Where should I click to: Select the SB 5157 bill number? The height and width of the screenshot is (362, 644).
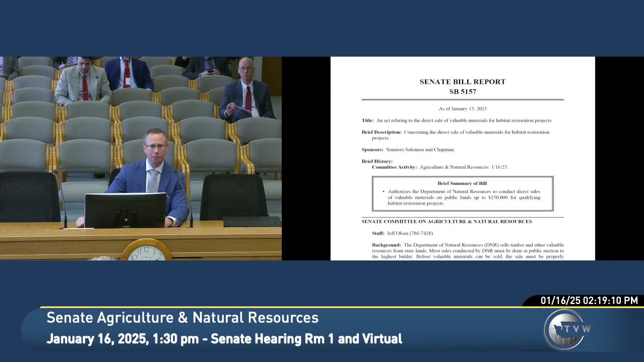(462, 92)
